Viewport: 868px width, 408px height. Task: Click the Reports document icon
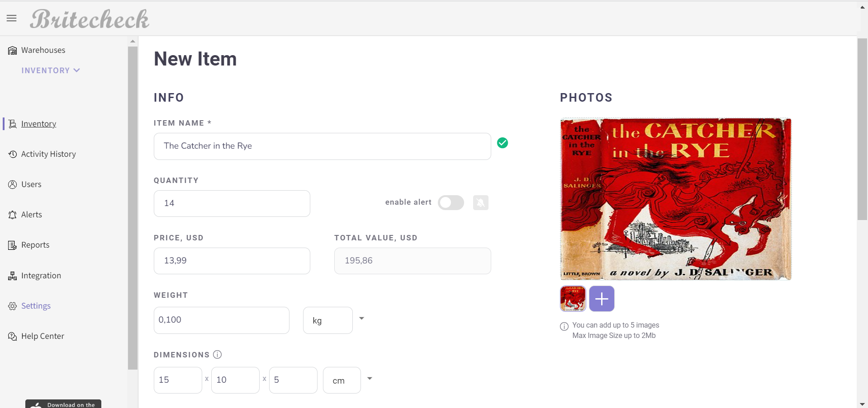[x=13, y=245]
